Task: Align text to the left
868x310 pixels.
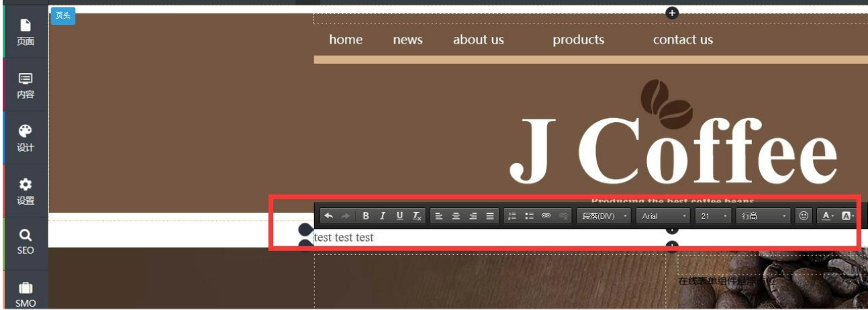Action: [x=438, y=216]
